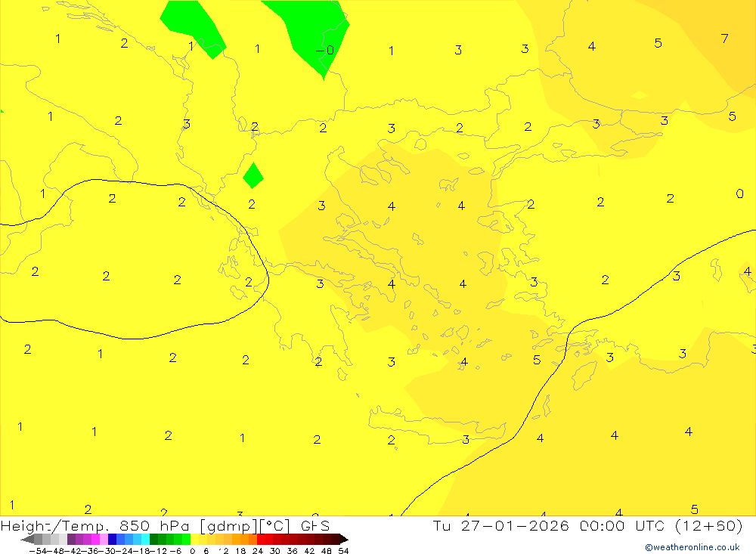The image size is (756, 554).
Task: Select the light pink legend swatch
Action: [104, 540]
